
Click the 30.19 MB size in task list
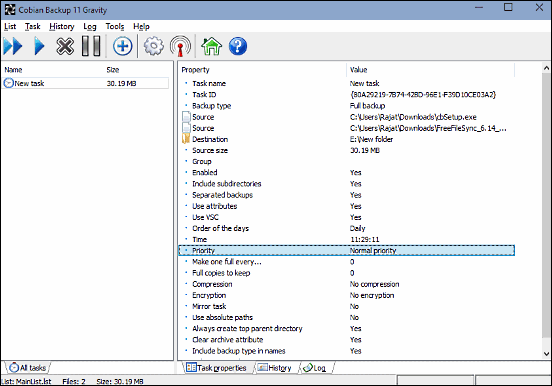(121, 83)
